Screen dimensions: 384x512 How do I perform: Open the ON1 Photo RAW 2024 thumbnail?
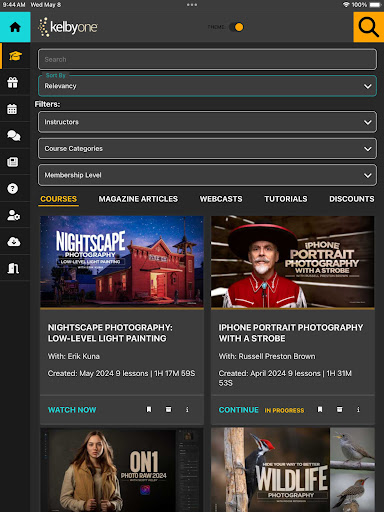122,470
